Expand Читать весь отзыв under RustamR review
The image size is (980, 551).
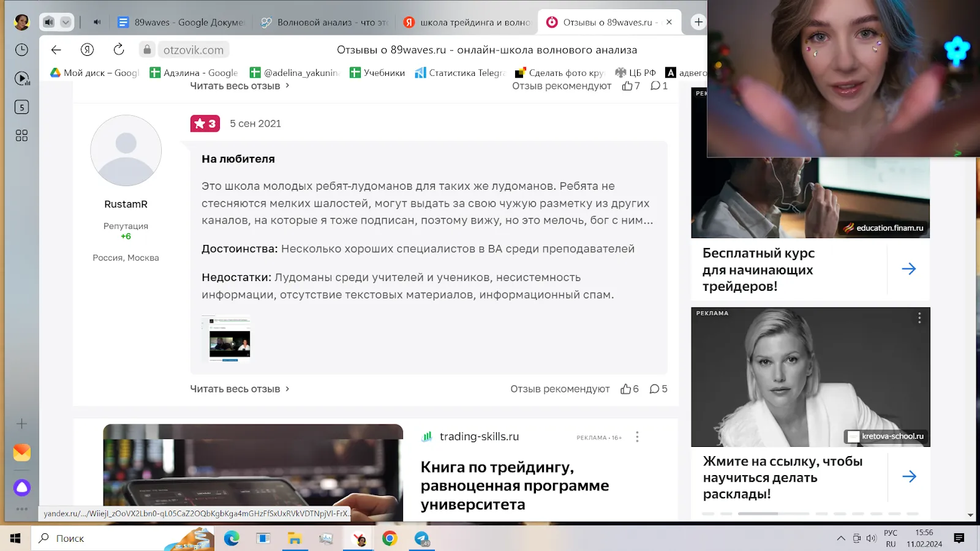click(239, 389)
